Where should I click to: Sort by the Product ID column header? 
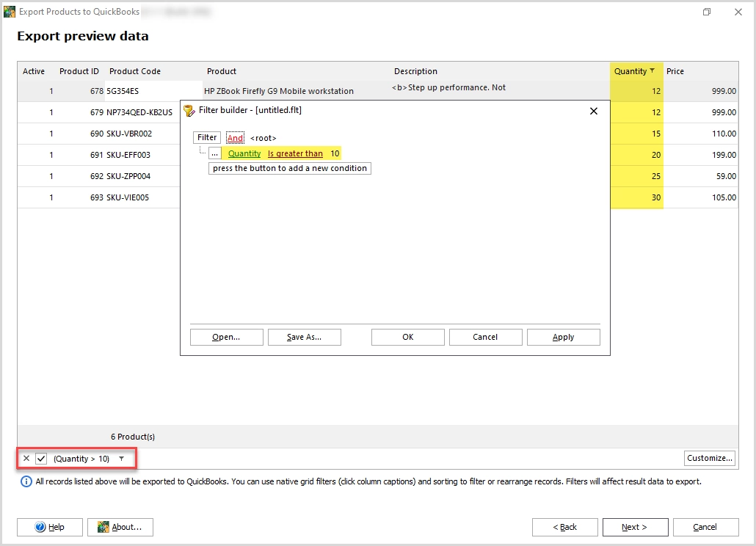click(x=79, y=71)
